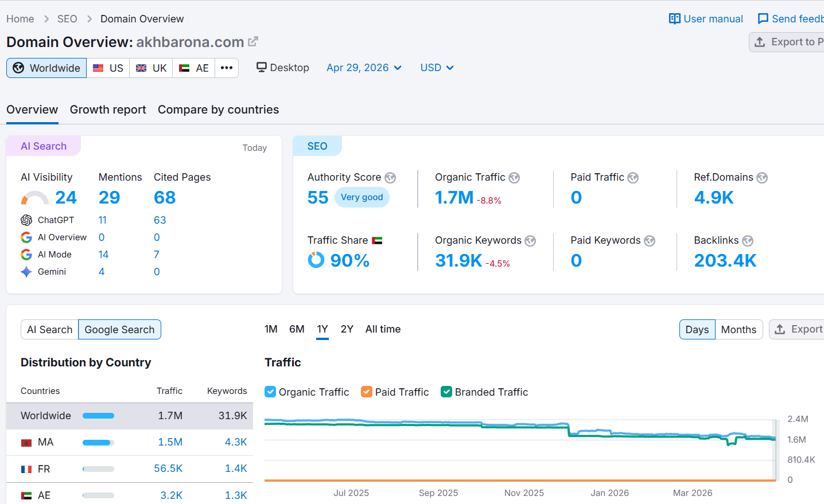This screenshot has height=504, width=824.
Task: Uncheck the Organic Traffic checkbox
Action: click(270, 392)
